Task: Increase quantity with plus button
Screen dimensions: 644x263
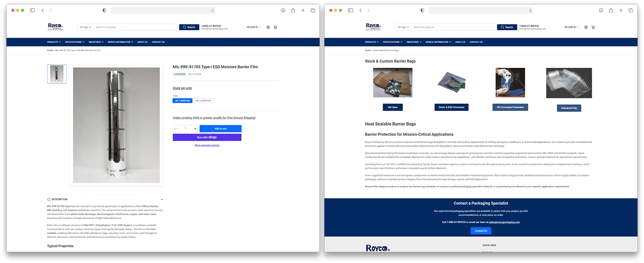Action: [195, 128]
